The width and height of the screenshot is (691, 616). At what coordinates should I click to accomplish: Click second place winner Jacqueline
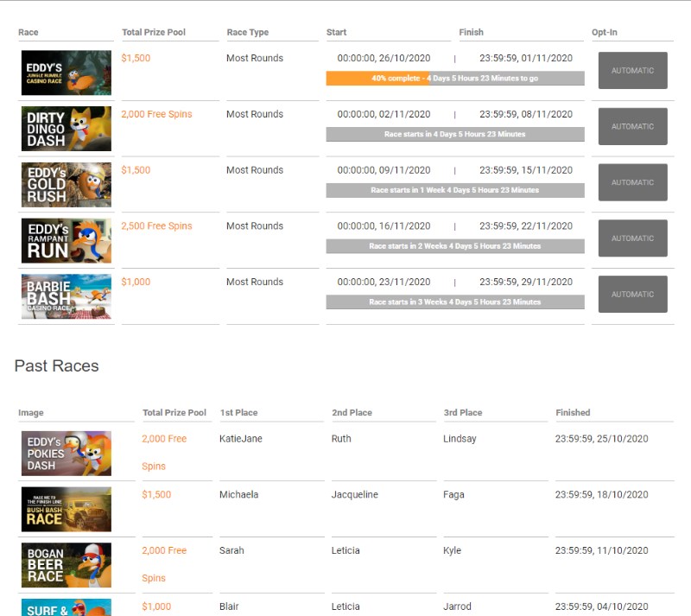(355, 495)
